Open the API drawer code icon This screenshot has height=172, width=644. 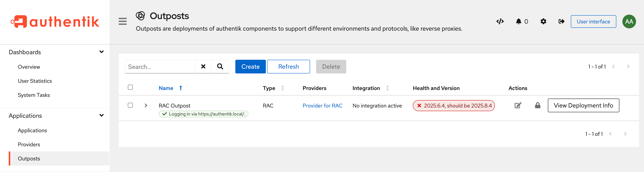[500, 21]
